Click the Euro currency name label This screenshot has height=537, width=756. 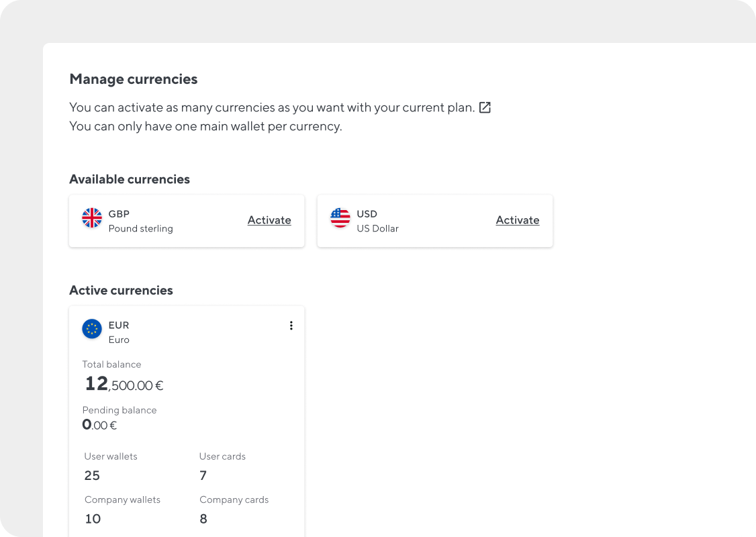pos(119,340)
